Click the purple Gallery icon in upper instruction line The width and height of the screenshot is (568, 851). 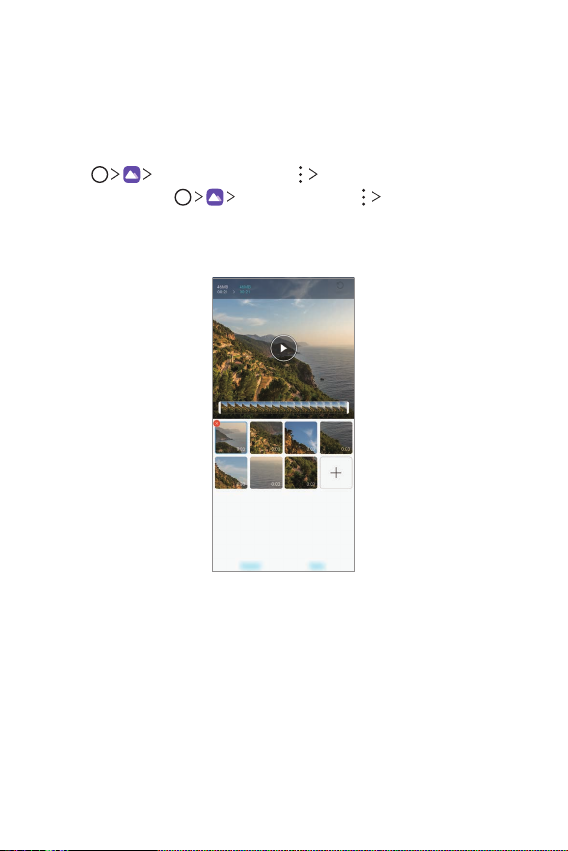click(132, 174)
